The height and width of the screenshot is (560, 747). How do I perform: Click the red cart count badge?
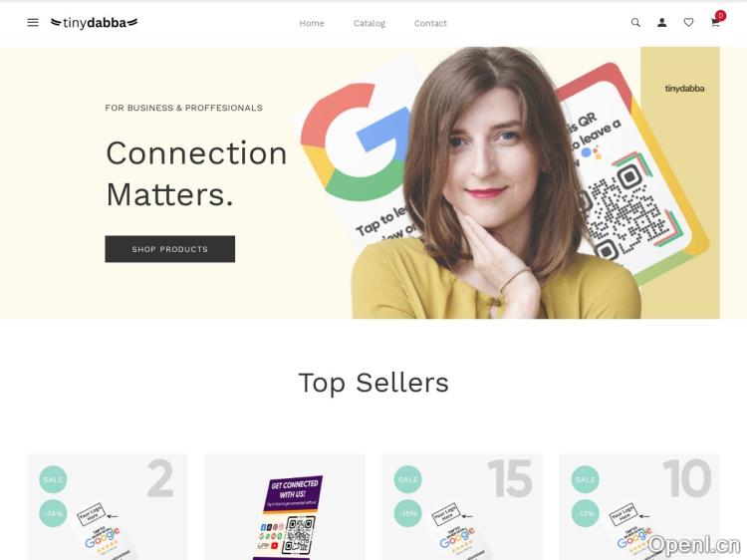pyautogui.click(x=720, y=16)
